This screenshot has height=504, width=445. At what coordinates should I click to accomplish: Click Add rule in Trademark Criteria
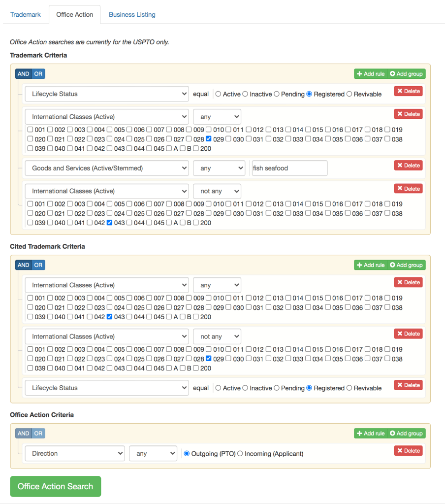(x=371, y=74)
